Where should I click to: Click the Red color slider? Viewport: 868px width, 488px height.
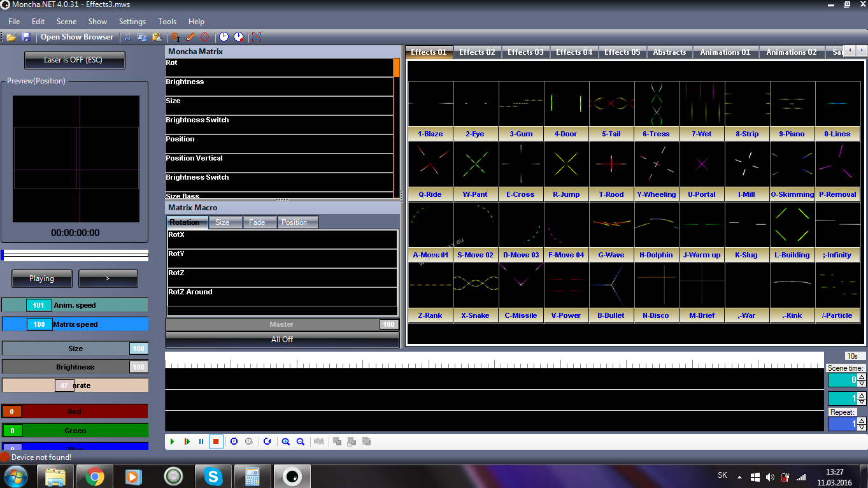75,412
